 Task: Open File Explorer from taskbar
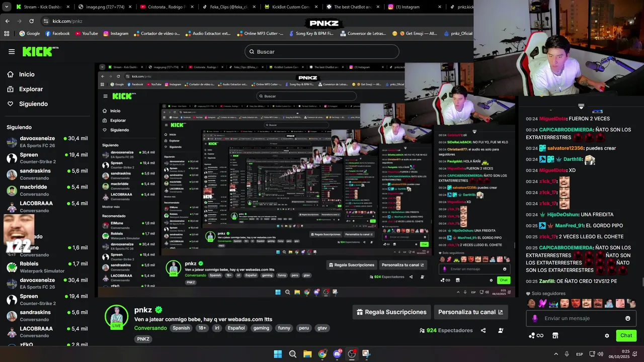point(307,354)
